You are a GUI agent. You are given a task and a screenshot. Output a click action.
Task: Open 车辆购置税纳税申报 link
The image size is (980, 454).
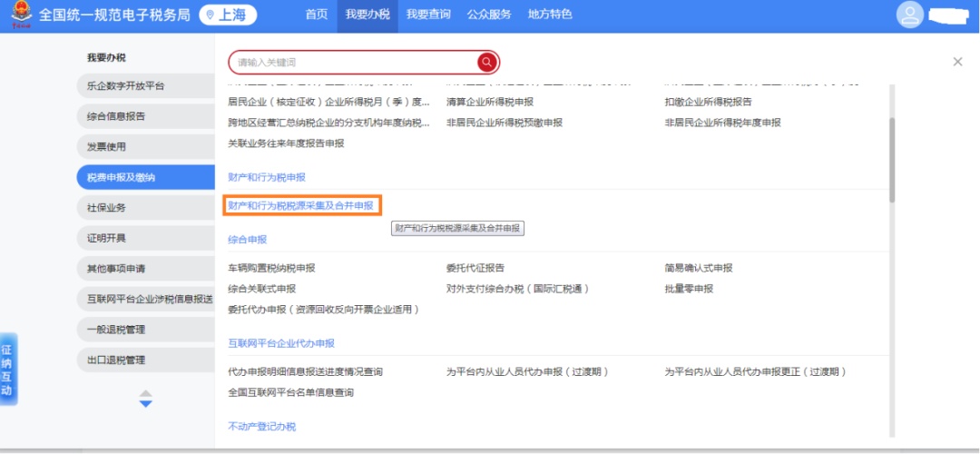click(271, 269)
